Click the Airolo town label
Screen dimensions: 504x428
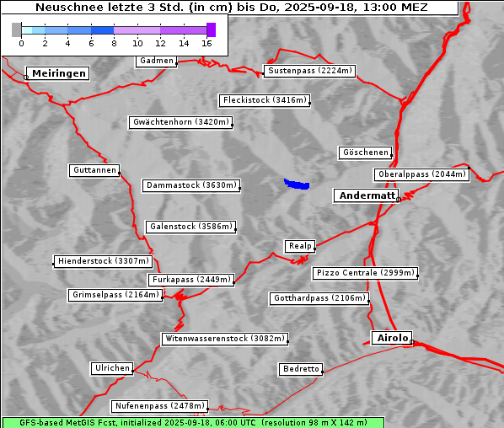point(392,338)
